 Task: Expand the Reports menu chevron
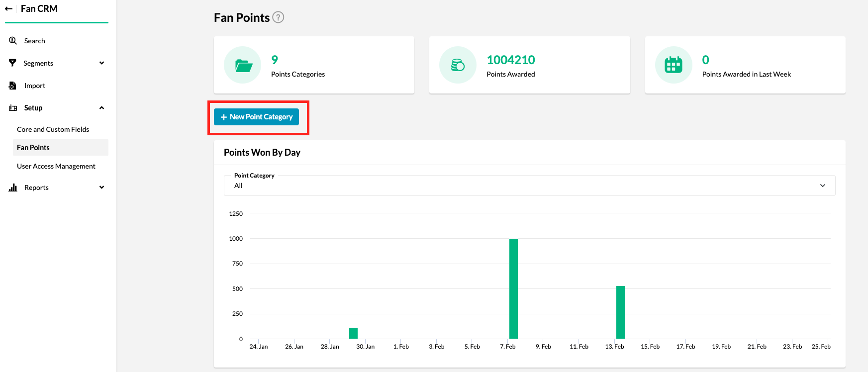(101, 187)
